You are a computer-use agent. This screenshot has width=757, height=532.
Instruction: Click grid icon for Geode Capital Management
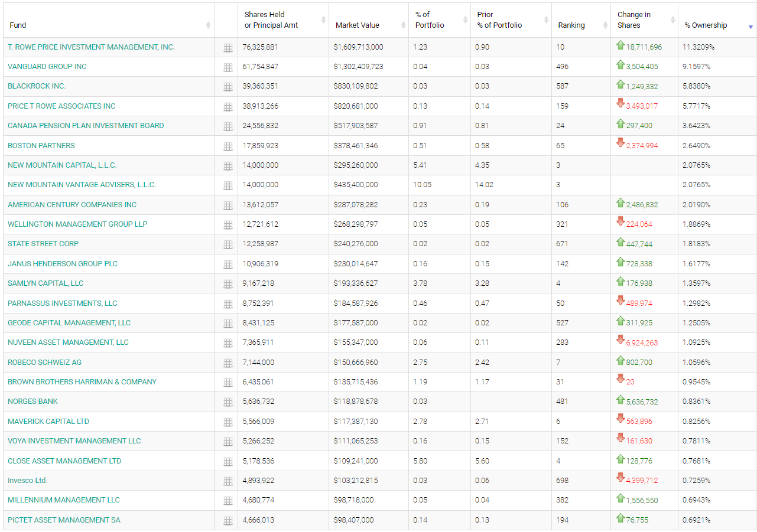[x=228, y=324]
